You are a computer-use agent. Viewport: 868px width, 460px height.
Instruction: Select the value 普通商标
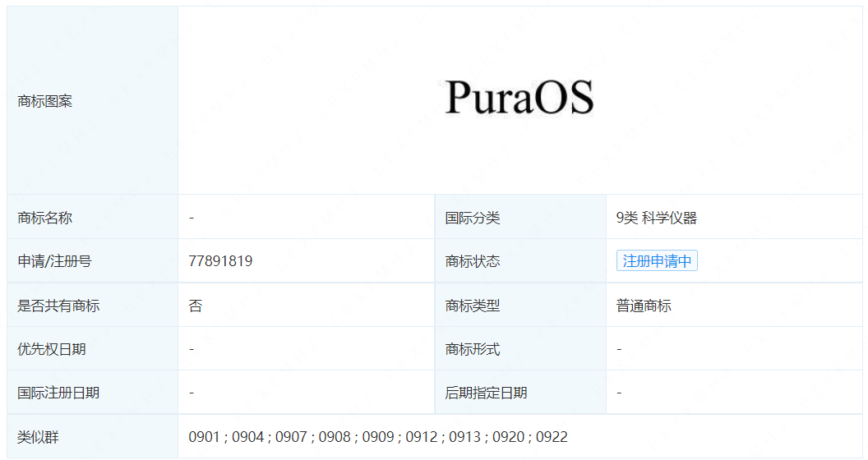click(x=644, y=306)
